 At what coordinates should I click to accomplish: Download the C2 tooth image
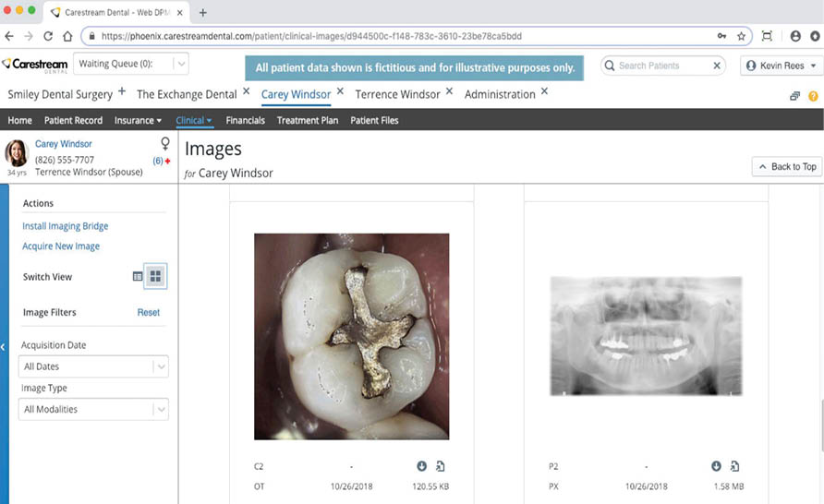pyautogui.click(x=422, y=466)
